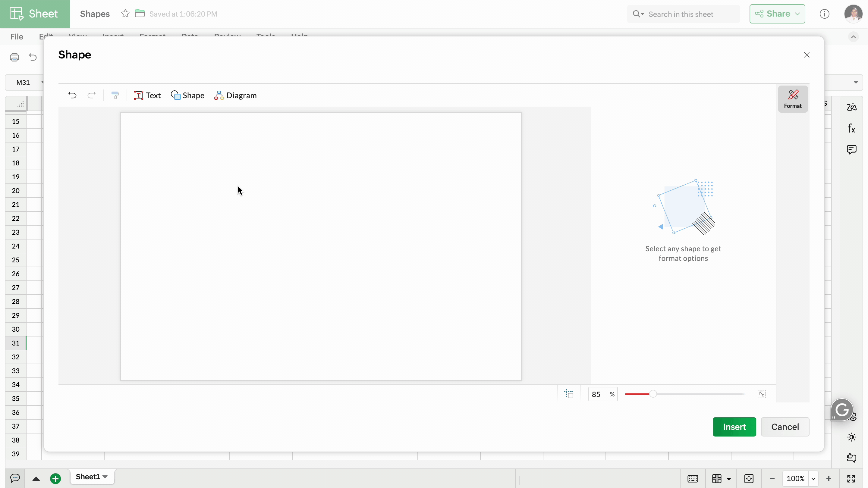Toggle favorite star next to Shapes title

pyautogui.click(x=125, y=14)
